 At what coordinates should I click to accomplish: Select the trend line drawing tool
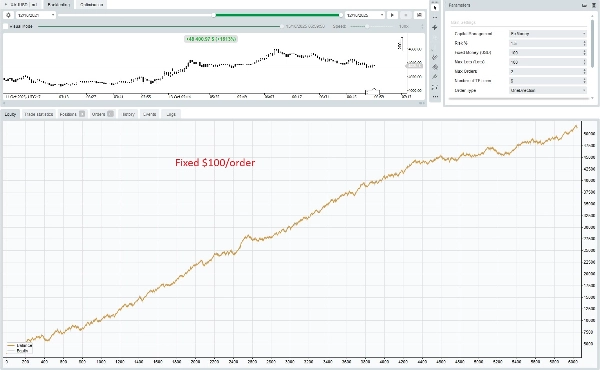click(x=435, y=57)
